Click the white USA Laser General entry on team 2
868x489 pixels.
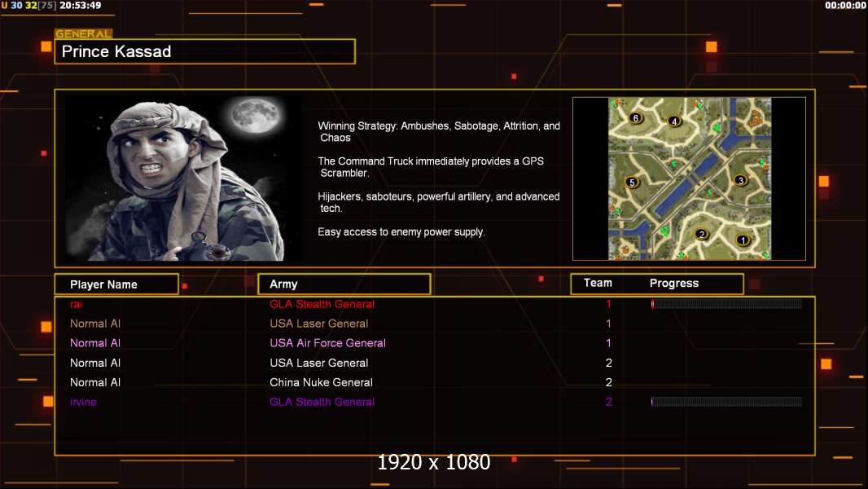[319, 363]
